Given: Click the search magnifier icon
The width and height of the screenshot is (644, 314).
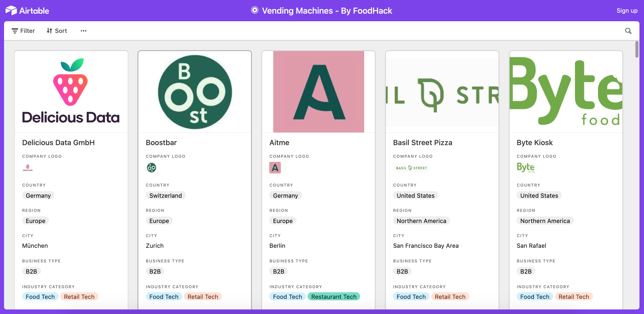Looking at the screenshot, I should coord(628,31).
